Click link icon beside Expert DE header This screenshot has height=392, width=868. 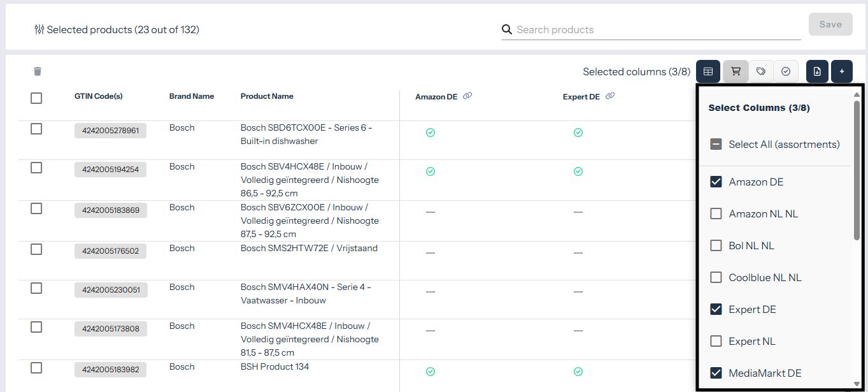point(610,96)
